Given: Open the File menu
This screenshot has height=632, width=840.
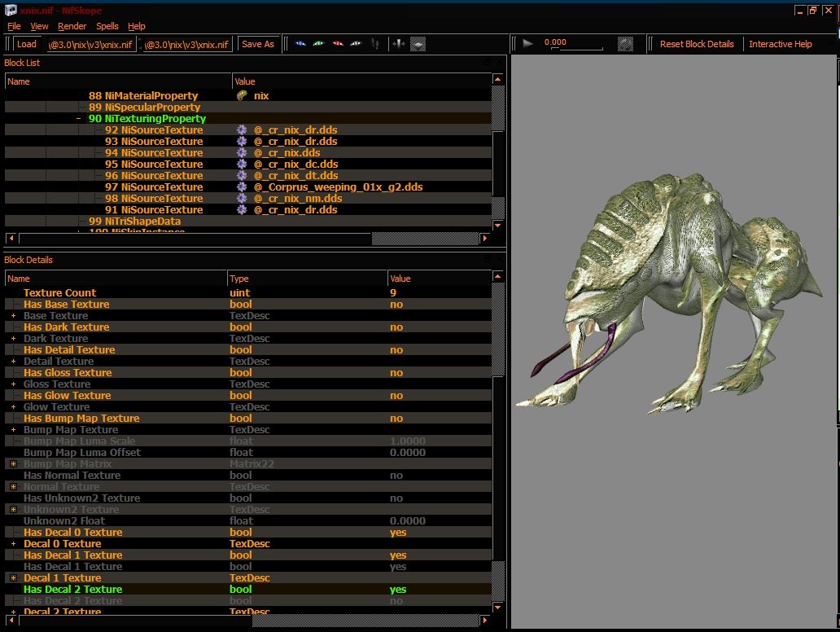Looking at the screenshot, I should coord(14,26).
